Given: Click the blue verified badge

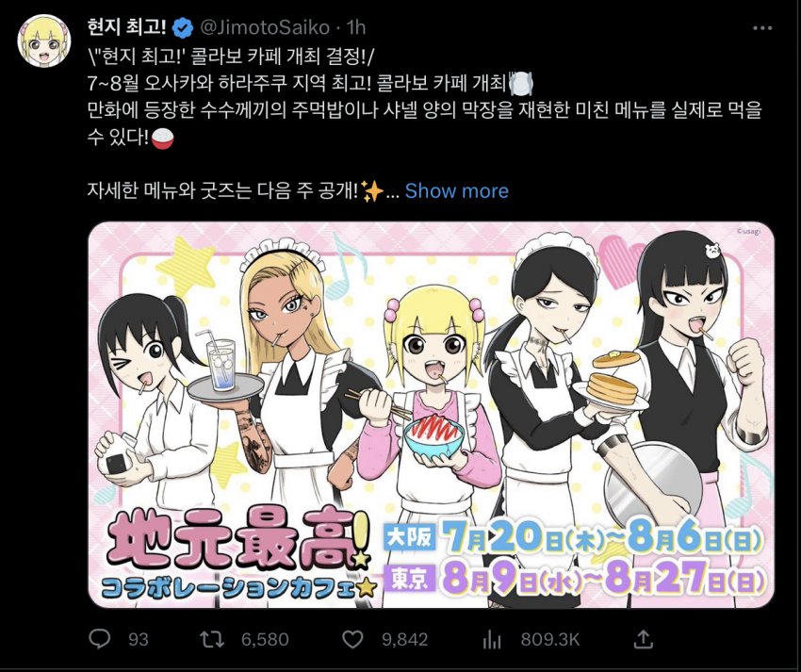Looking at the screenshot, I should [x=183, y=27].
